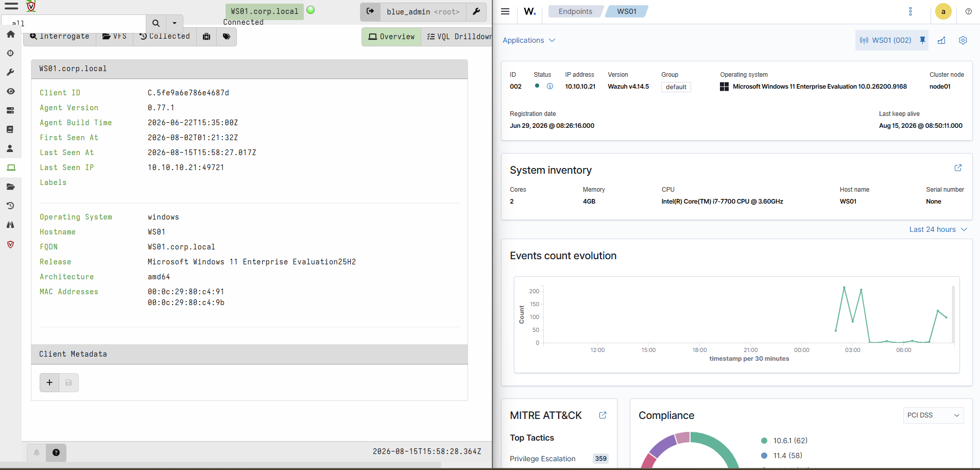This screenshot has width=980, height=470.
Task: Click the quarantine host briefcase icon
Action: point(207,37)
